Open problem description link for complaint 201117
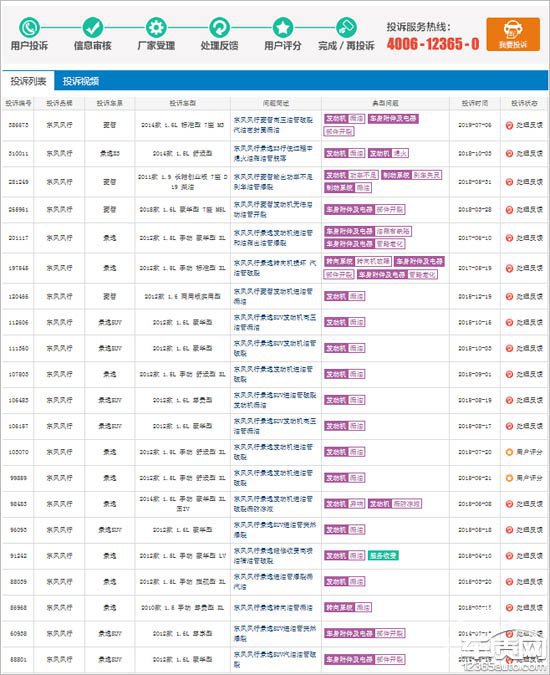Viewport: 550px width, 675px height. 273,238
